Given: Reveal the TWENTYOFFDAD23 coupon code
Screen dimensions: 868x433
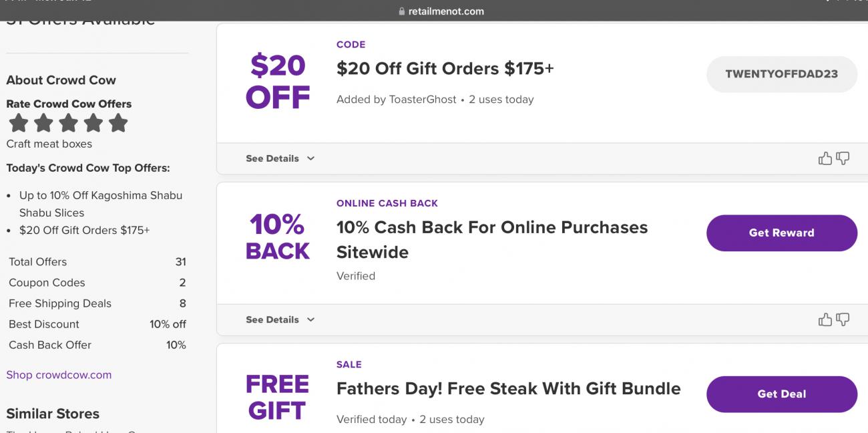Looking at the screenshot, I should [x=781, y=74].
